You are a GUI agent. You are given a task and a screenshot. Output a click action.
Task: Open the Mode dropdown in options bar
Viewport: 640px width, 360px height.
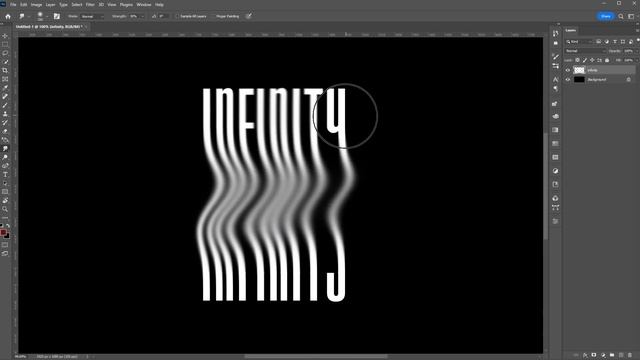(x=92, y=16)
